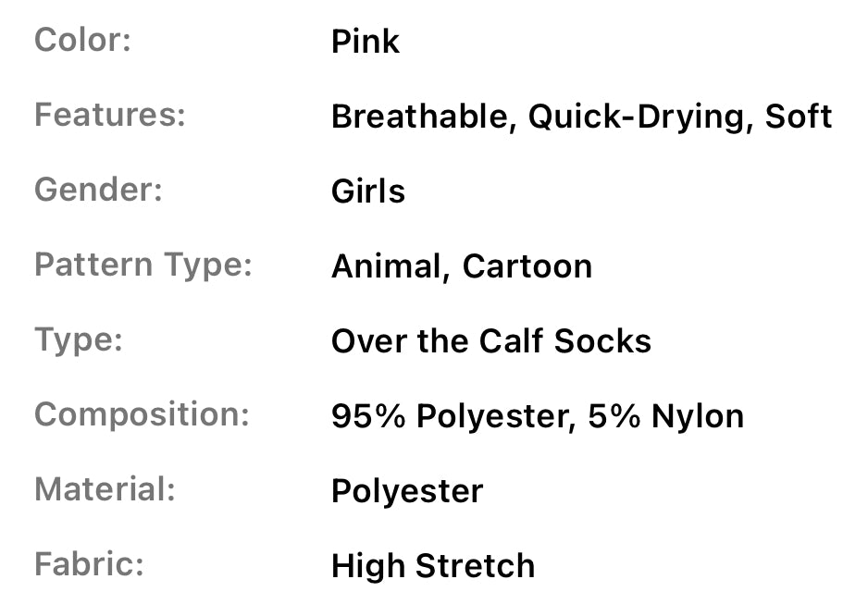Click "Quick-Drying" in the Features row

(x=638, y=117)
